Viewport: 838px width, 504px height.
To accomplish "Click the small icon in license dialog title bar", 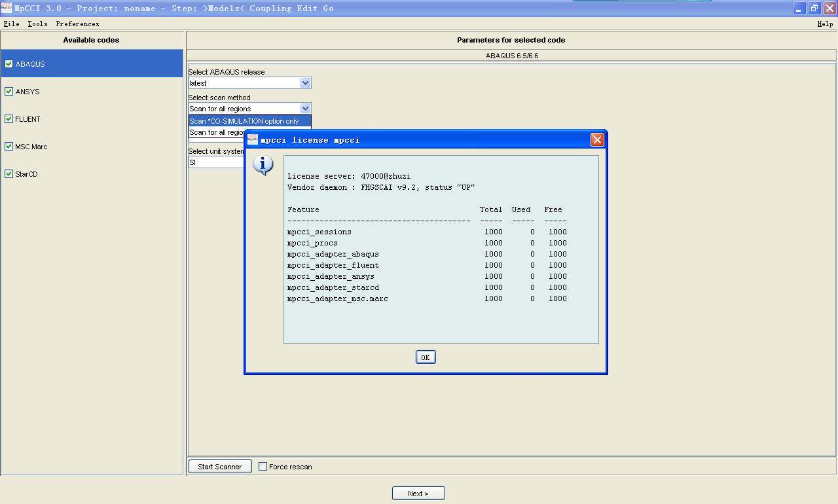I will click(253, 139).
